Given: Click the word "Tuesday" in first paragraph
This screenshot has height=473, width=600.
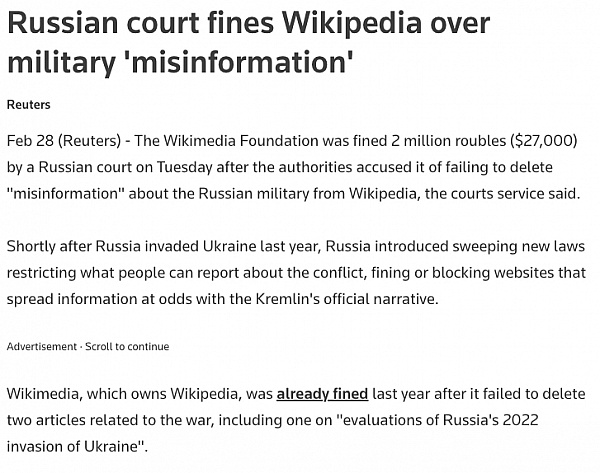Looking at the screenshot, I should tap(184, 167).
